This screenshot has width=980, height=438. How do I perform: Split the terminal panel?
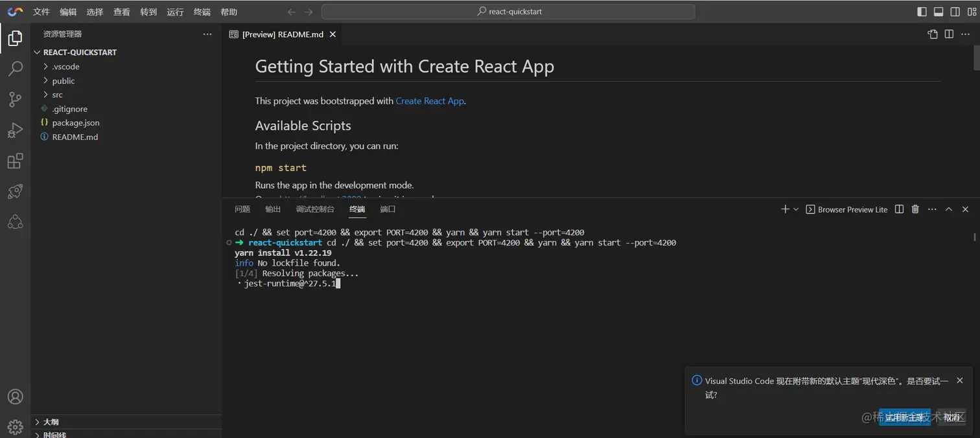pos(899,209)
